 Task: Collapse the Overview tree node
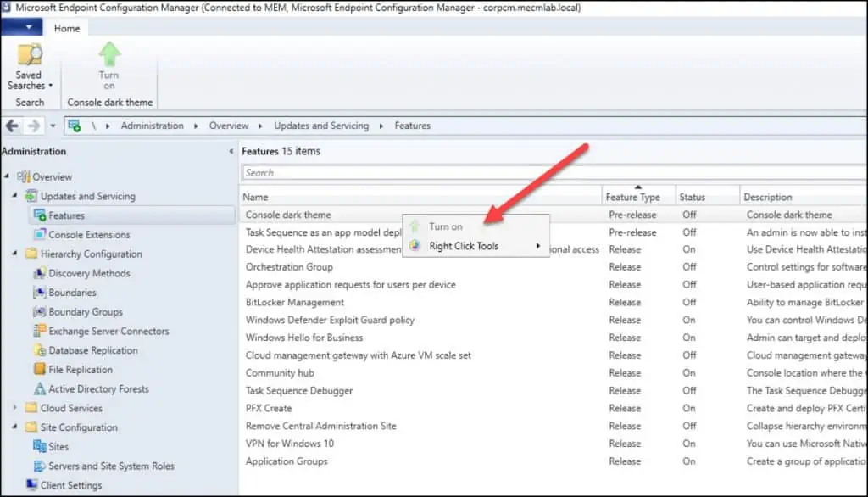point(7,176)
